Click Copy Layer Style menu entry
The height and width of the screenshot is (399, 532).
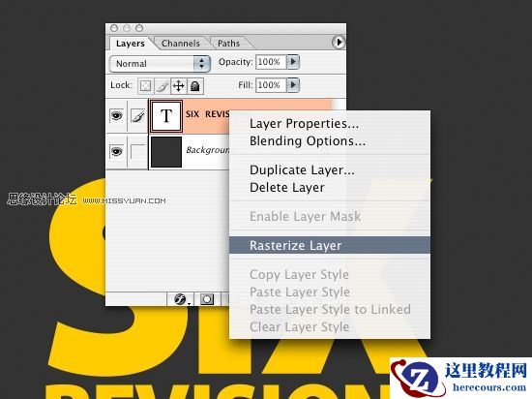coord(299,274)
